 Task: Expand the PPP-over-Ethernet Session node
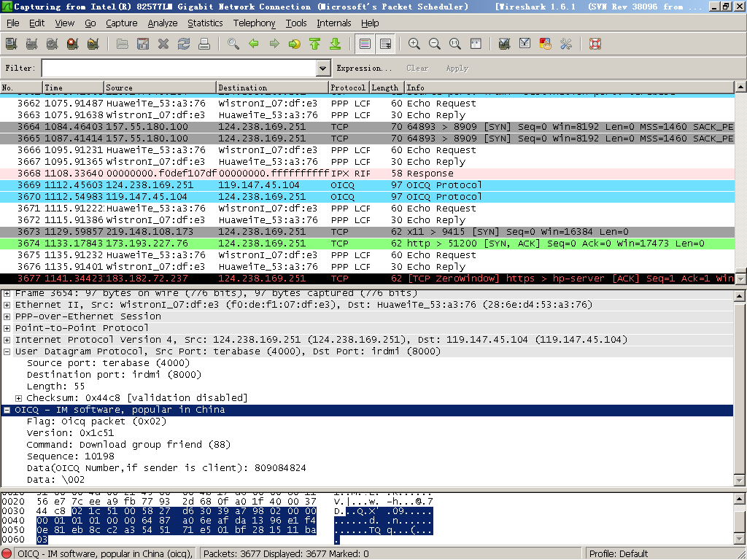point(7,316)
